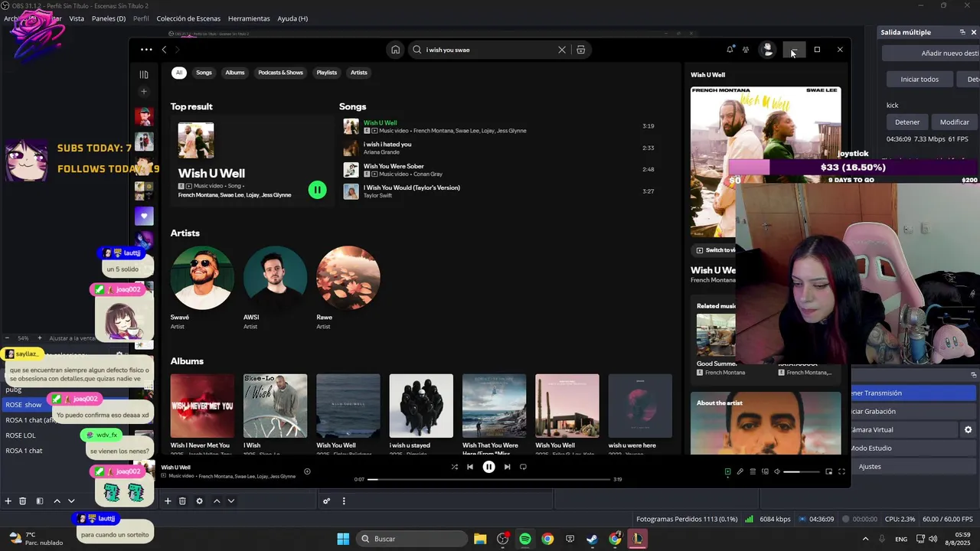Screen dimensions: 980x551
Task: Seek on Spotify track progress bar
Action: (490, 479)
